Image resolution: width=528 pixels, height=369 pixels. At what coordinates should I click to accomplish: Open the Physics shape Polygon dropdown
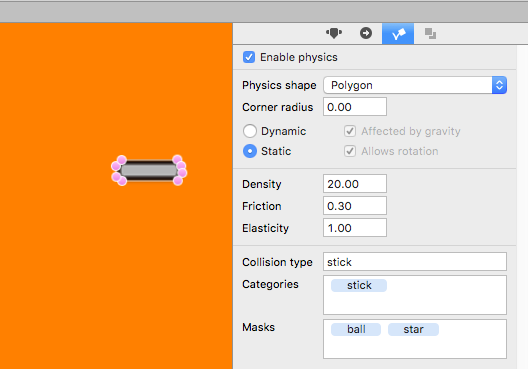415,85
